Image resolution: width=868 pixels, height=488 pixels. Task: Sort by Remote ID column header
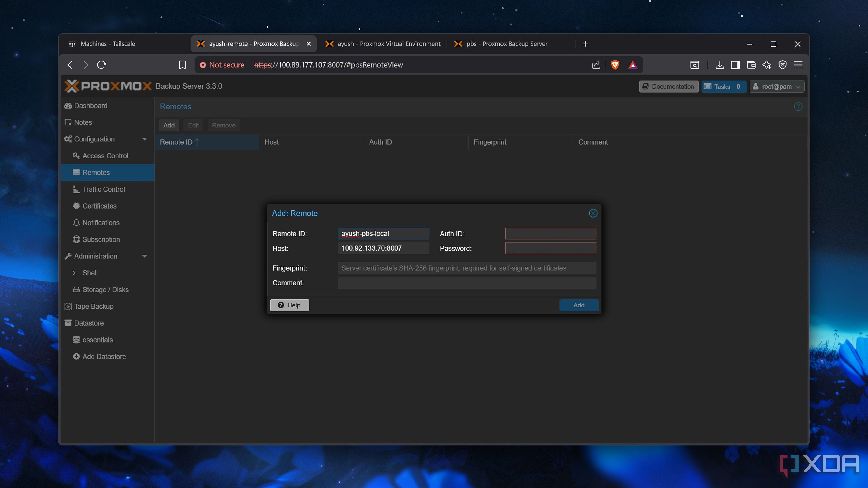coord(176,142)
